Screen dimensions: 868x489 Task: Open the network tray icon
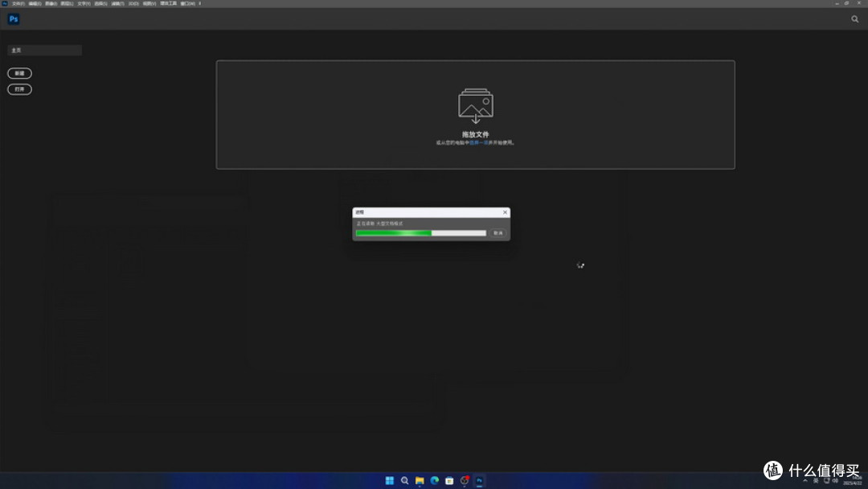(x=826, y=481)
